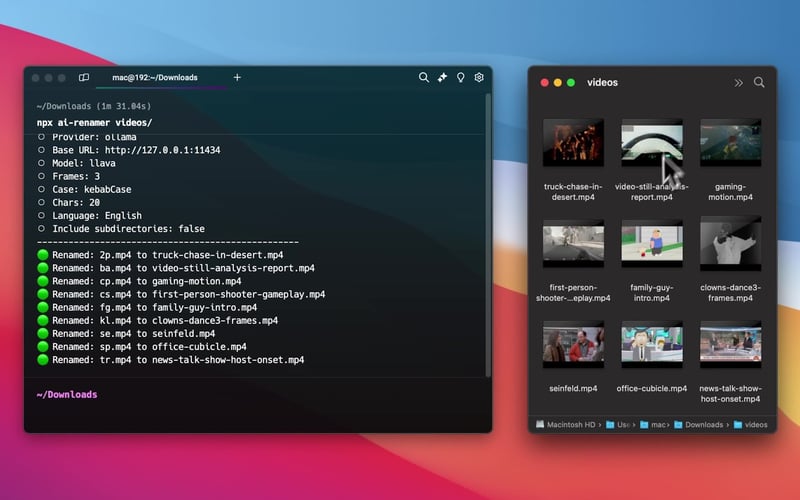Click the terminal vertical scrollbar
Screen dimensions: 800x500
pyautogui.click(x=488, y=235)
